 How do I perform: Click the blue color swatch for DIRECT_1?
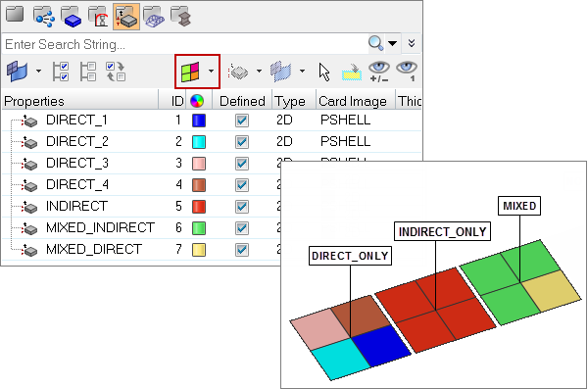pos(199,121)
